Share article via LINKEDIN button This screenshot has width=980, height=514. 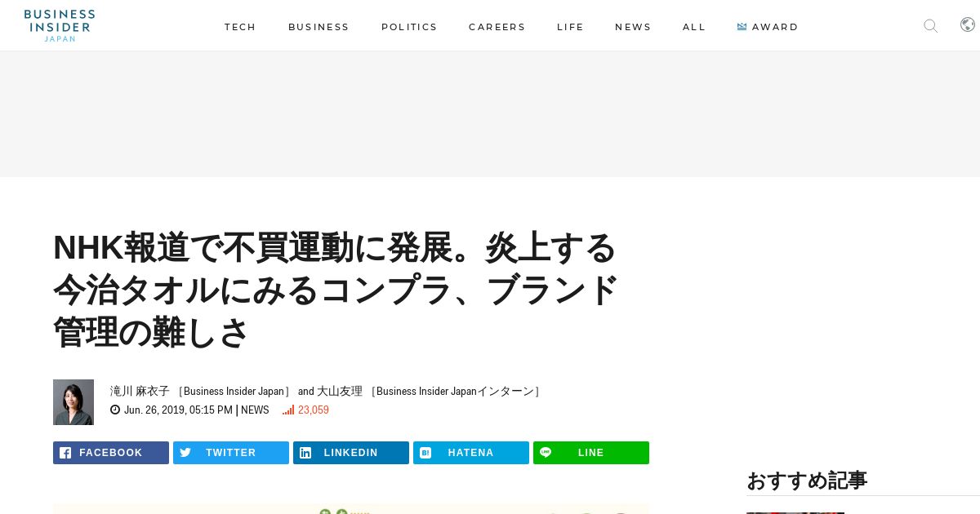pyautogui.click(x=351, y=453)
